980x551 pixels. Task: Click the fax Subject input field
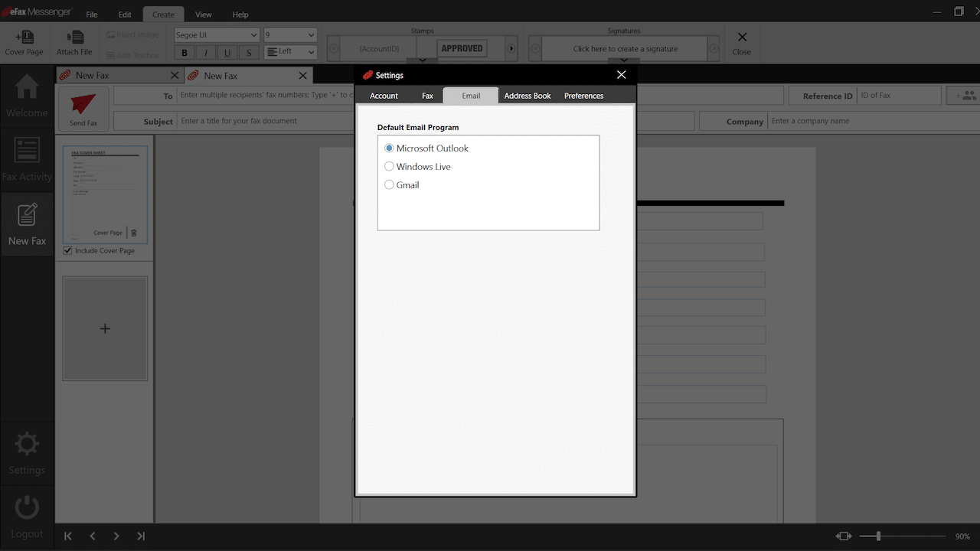[x=266, y=120]
